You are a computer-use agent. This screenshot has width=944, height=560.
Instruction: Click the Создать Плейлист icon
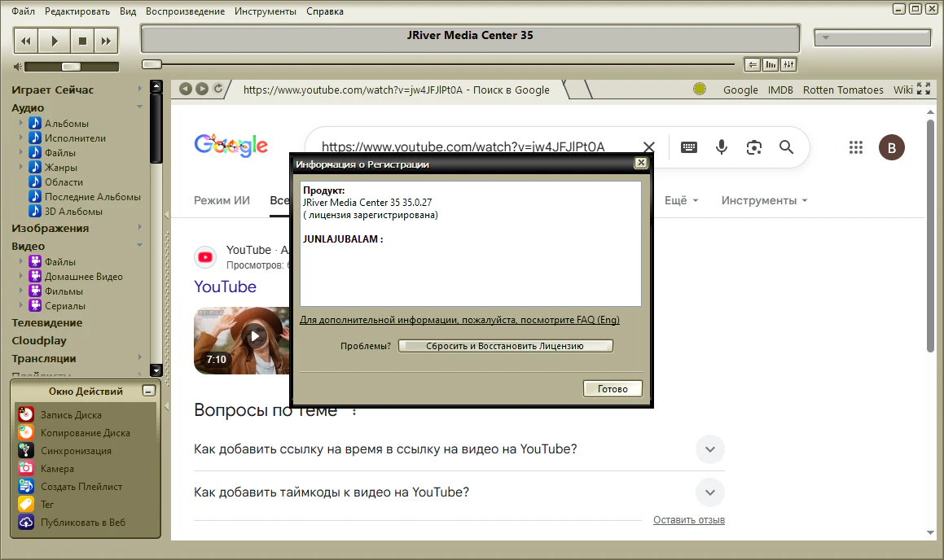pyautogui.click(x=26, y=487)
